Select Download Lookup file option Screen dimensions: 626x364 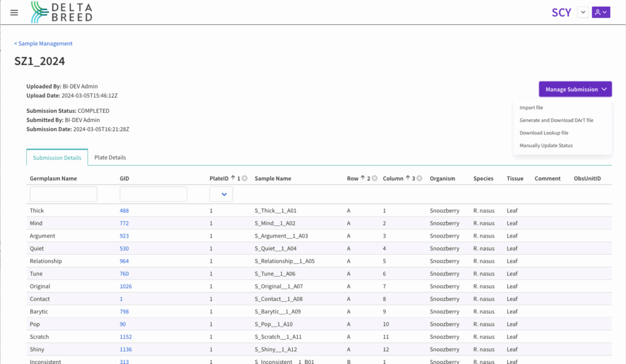(543, 133)
